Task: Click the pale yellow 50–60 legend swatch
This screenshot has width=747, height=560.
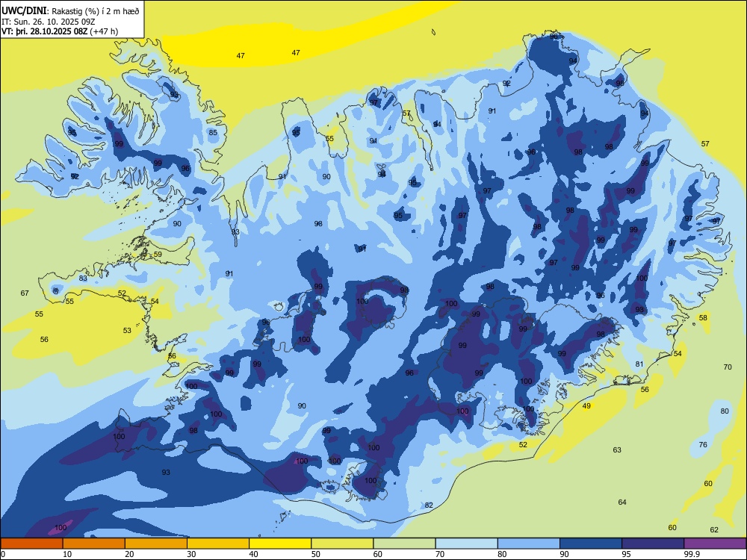Action: pos(342,544)
